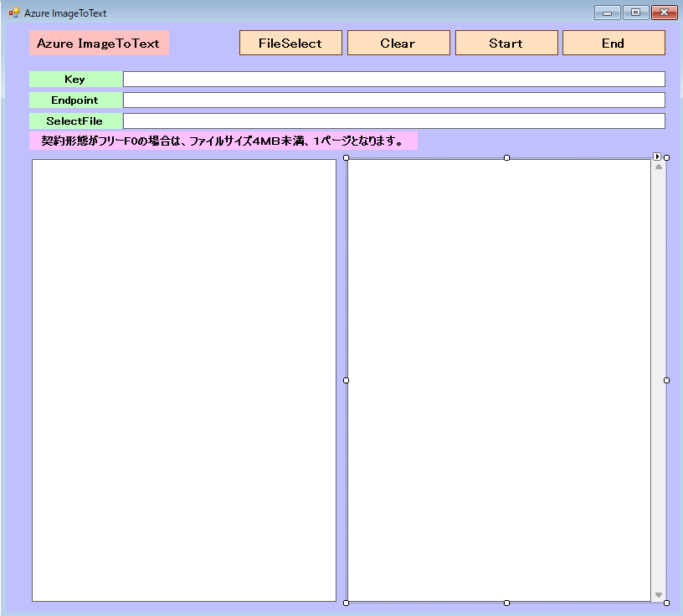Click the scrollbar up arrow in right text box
683x616 pixels.
click(659, 167)
